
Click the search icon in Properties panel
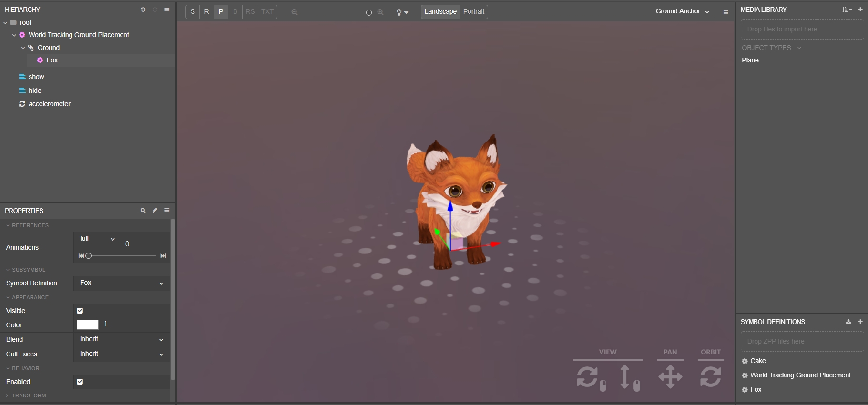(x=143, y=210)
